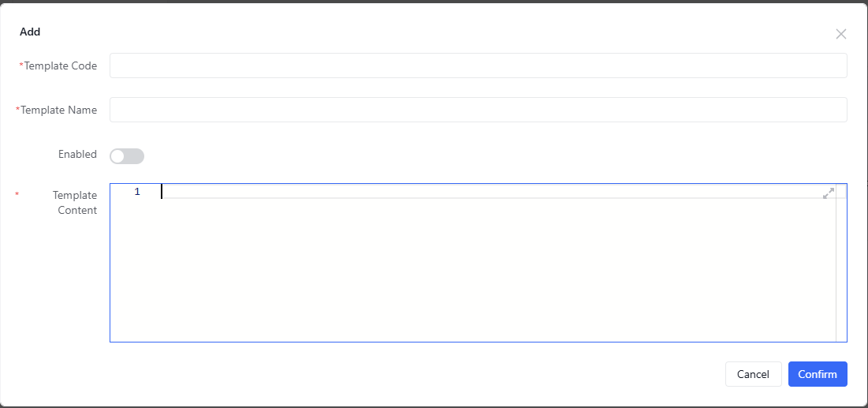Toggle the Enabled switch on
Image resolution: width=868 pixels, height=408 pixels.
(127, 156)
